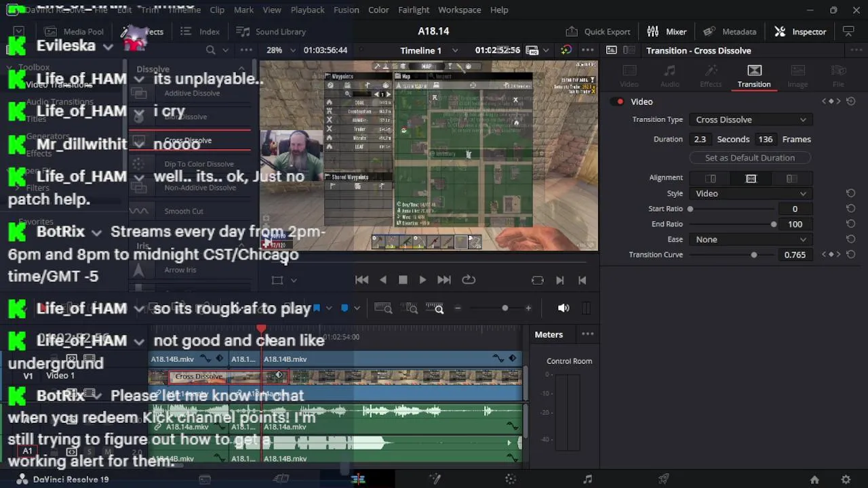Screen dimensions: 868x488
Task: Toggle the Video section enable switch
Action: (618, 102)
